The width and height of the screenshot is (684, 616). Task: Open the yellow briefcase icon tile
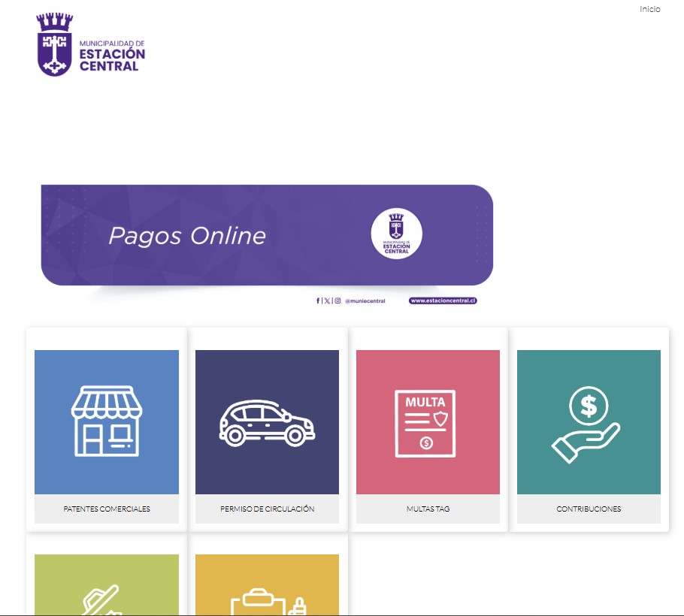click(x=267, y=585)
